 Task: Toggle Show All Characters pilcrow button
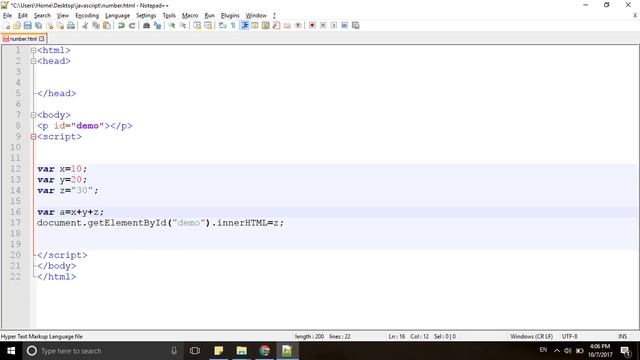233,25
